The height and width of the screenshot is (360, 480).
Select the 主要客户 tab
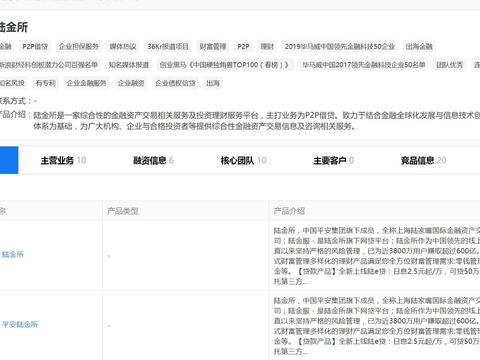333,160
